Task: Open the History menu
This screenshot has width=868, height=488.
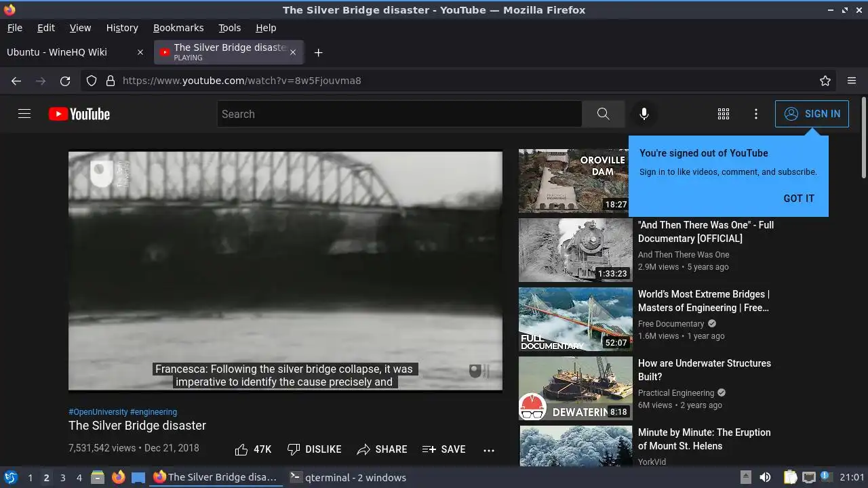Action: click(x=122, y=28)
